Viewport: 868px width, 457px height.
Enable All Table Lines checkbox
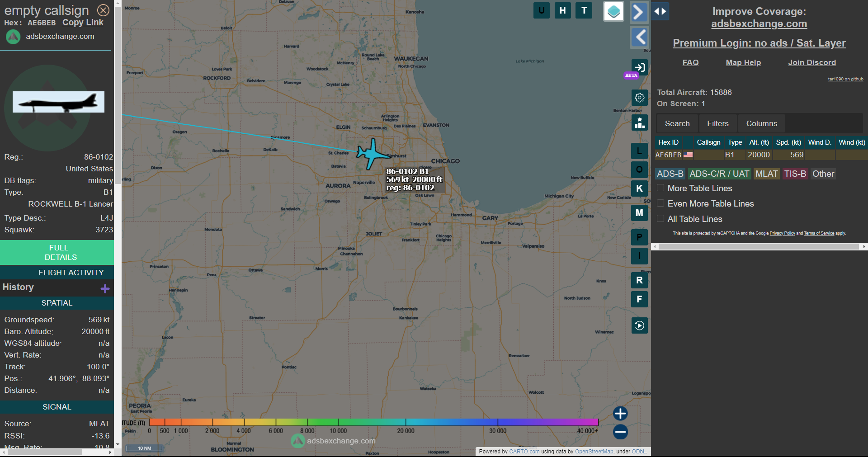tap(660, 218)
